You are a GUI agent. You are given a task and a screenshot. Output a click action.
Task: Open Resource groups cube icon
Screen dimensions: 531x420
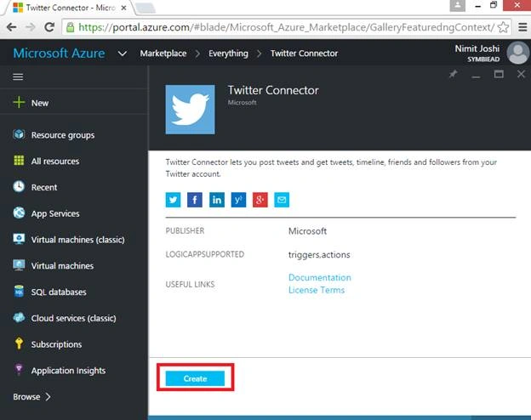click(x=19, y=134)
